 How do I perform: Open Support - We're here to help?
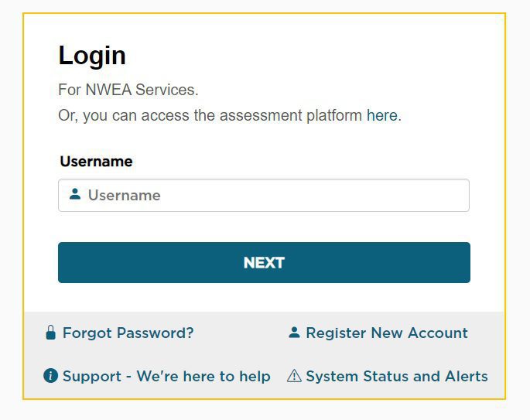[166, 377]
